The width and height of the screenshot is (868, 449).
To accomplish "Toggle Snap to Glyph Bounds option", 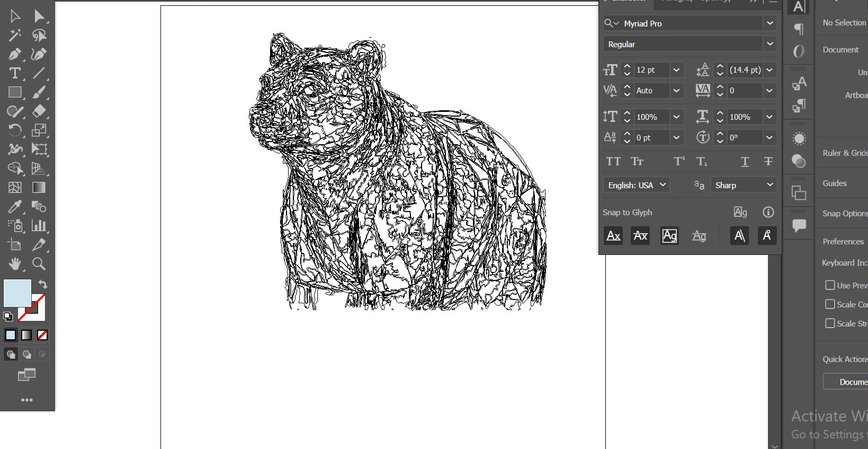I will pyautogui.click(x=669, y=235).
